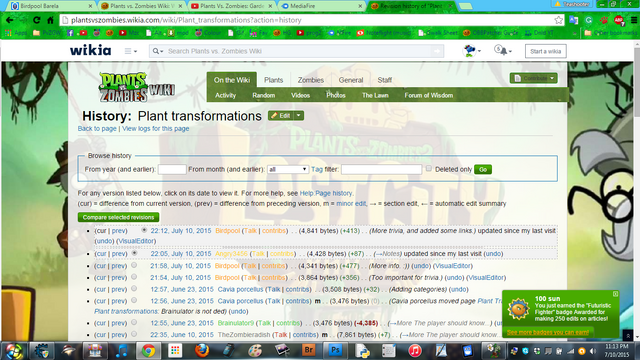Expand the Edit button dropdown arrow
The image size is (640, 360).
click(299, 116)
